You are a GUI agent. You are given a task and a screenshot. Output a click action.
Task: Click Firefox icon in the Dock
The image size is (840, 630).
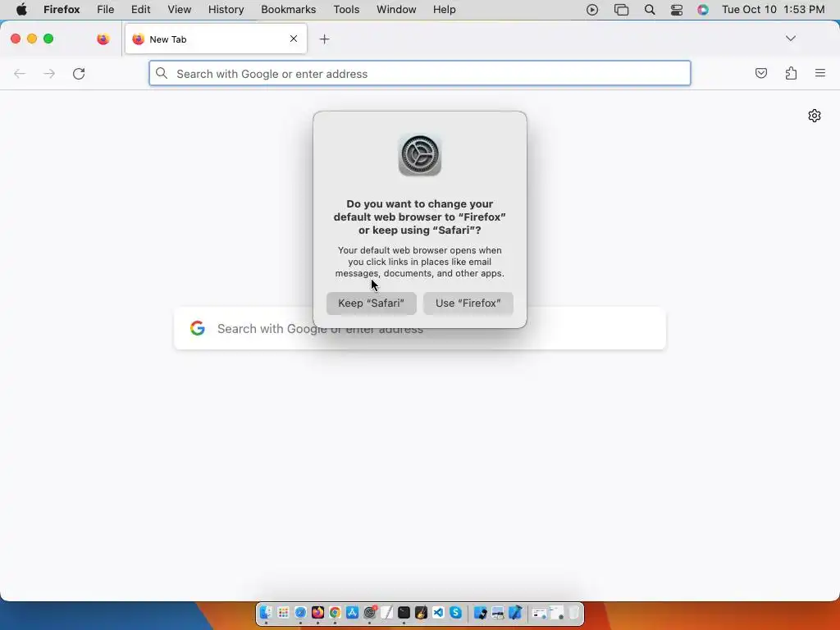click(x=317, y=612)
